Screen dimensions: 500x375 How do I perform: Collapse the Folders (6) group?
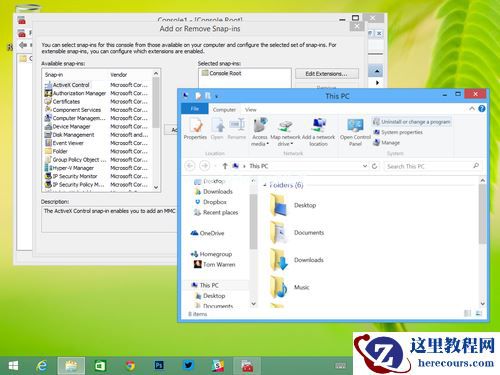(x=265, y=185)
